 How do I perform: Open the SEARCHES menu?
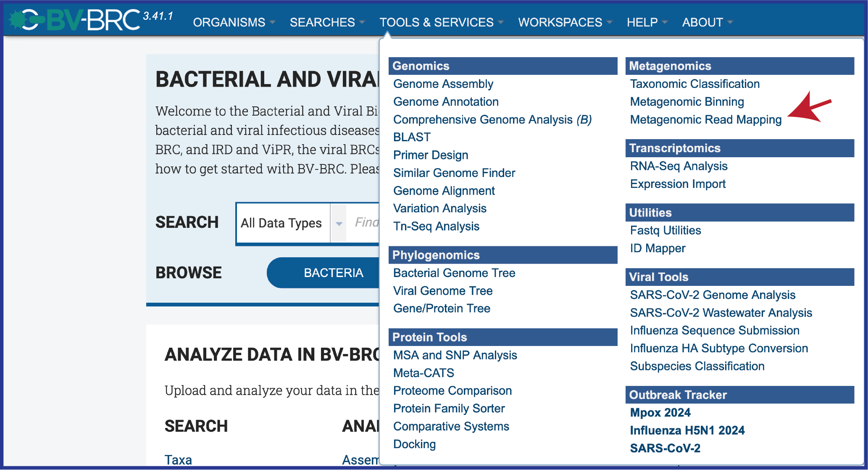point(327,22)
